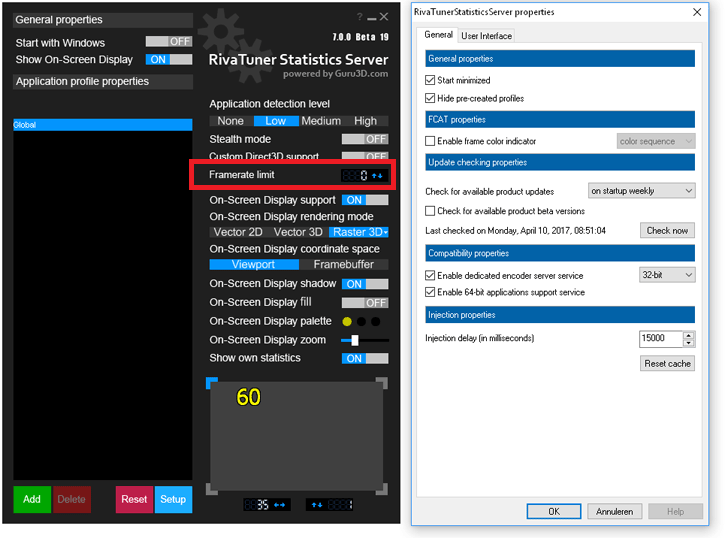Click the vertical position arrows under preview

[317, 505]
